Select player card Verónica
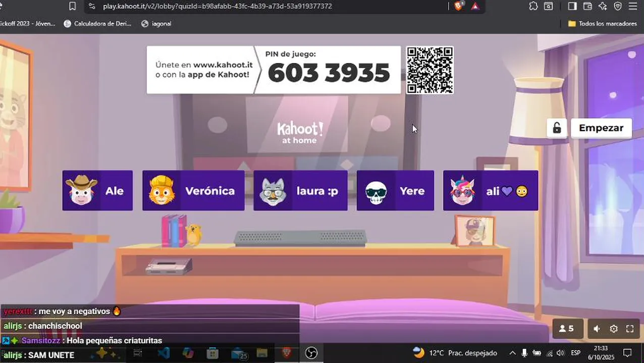Image resolution: width=644 pixels, height=363 pixels. coord(193,191)
